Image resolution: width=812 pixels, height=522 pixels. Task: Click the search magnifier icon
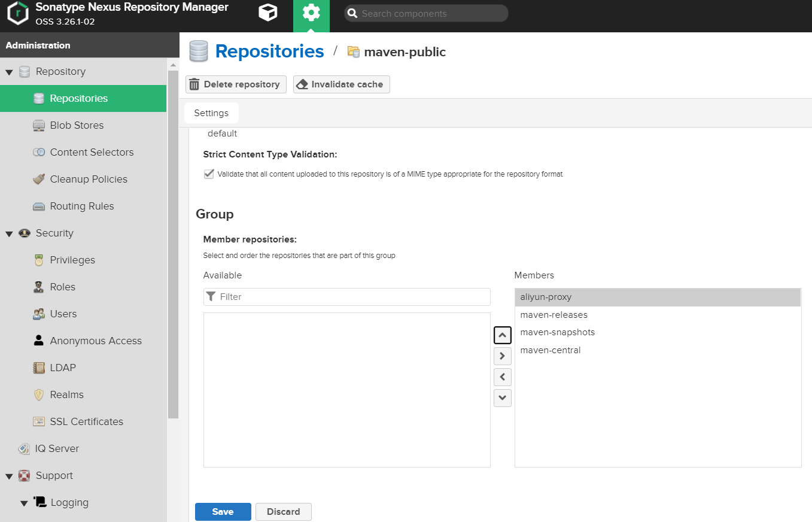(x=353, y=13)
